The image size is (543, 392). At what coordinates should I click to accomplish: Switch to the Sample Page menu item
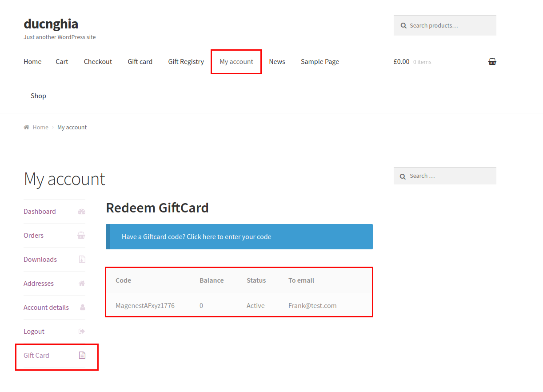click(319, 61)
